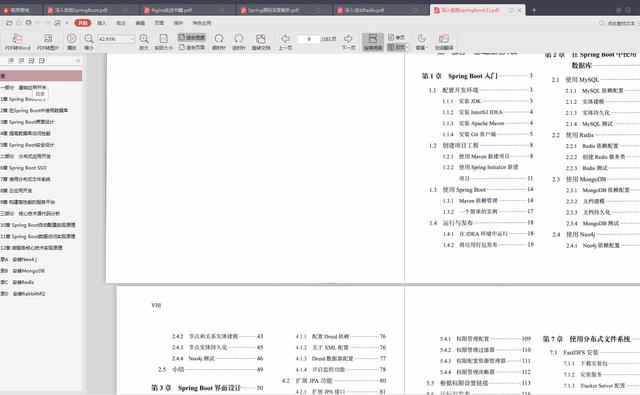Open bookmark 2章 在Spring Boot中使用数据库
This screenshot has height=395, width=640.
tap(34, 110)
